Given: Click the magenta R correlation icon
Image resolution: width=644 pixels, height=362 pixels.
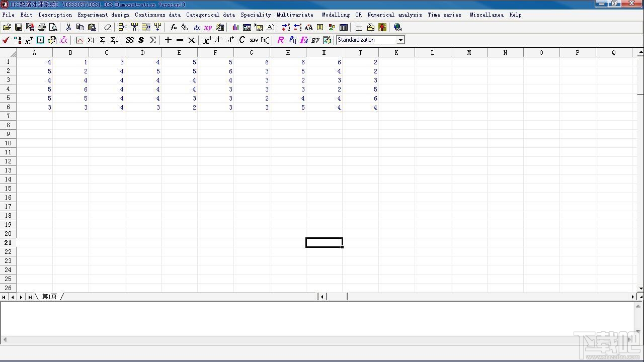Looking at the screenshot, I should (x=281, y=40).
